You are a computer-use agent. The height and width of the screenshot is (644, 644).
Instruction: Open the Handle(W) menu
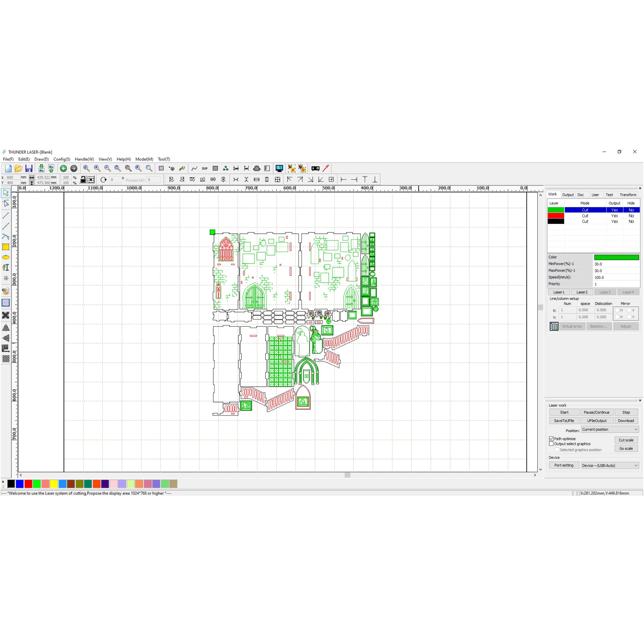point(84,159)
